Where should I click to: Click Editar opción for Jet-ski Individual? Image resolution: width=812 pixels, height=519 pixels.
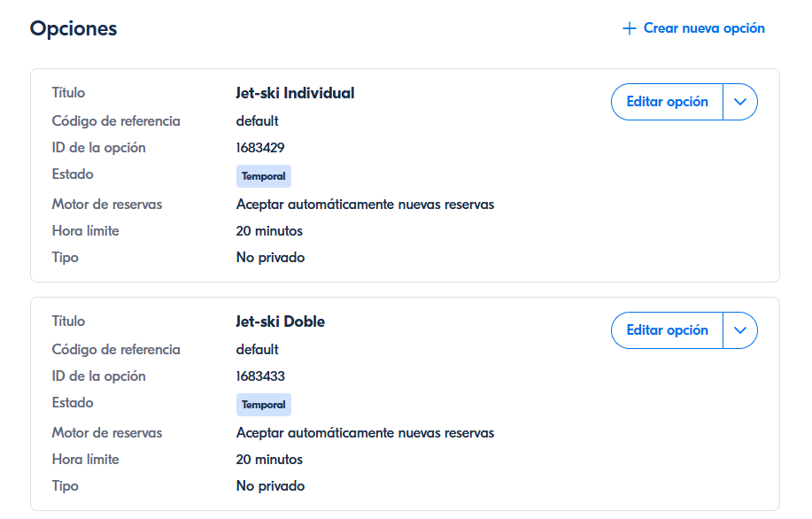click(667, 102)
